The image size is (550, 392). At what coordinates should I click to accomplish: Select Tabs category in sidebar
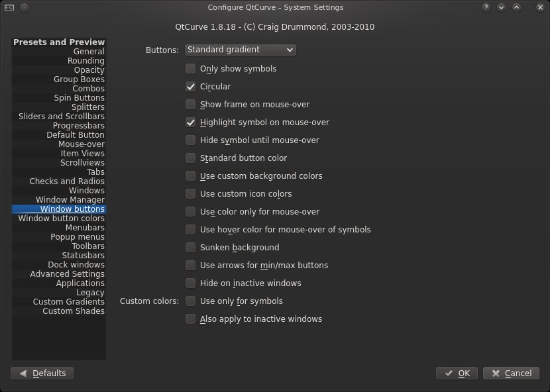59,172
